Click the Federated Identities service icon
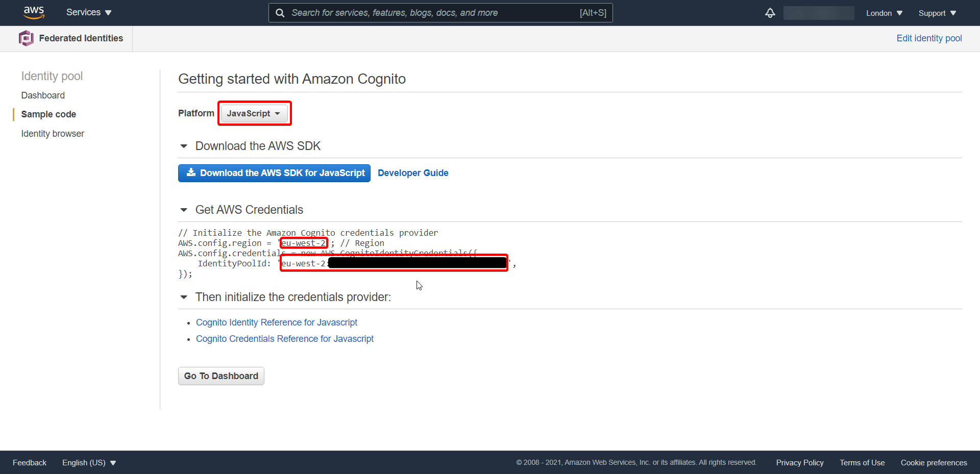The height and width of the screenshot is (474, 980). (x=27, y=38)
